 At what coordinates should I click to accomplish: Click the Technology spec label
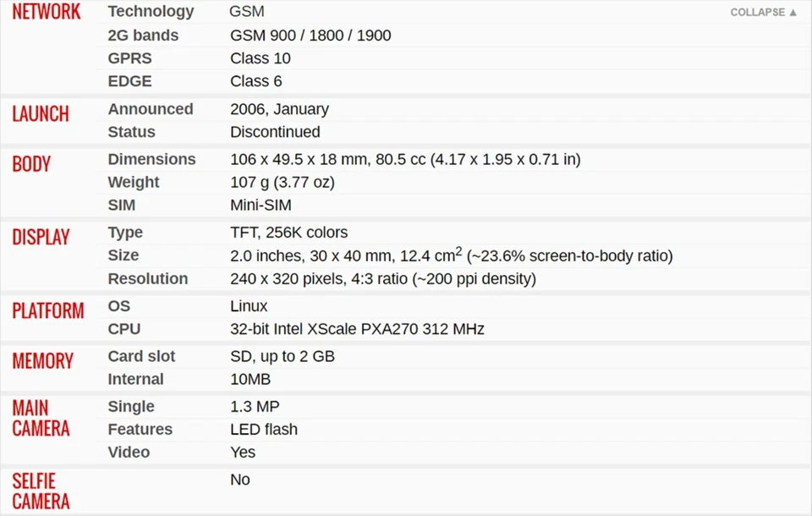tap(151, 12)
